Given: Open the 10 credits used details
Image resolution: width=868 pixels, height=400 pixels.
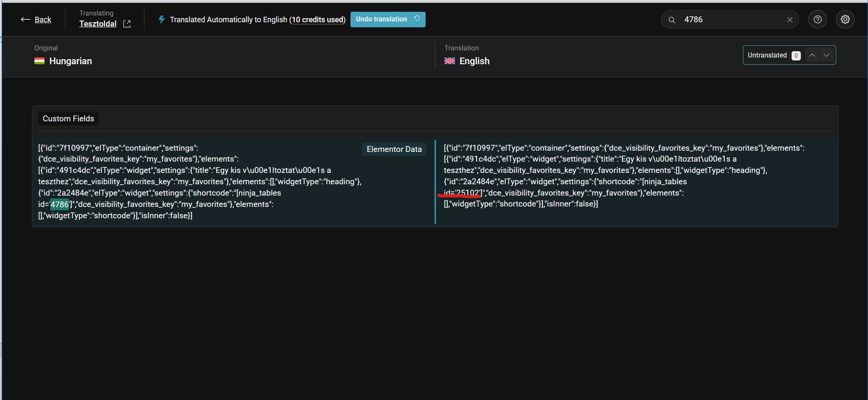Looking at the screenshot, I should (x=317, y=20).
